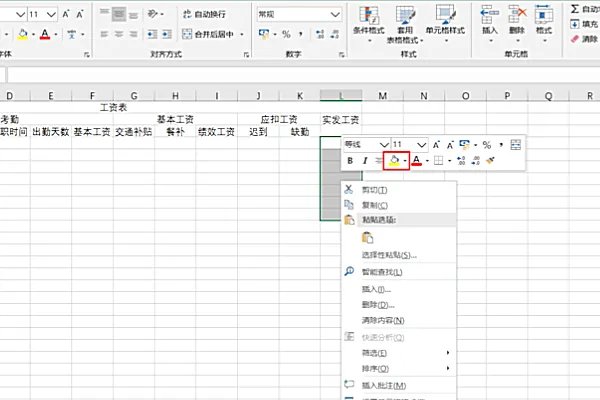This screenshot has height=400, width=600.
Task: Click 合并后居中 merge and center
Action: pos(208,34)
